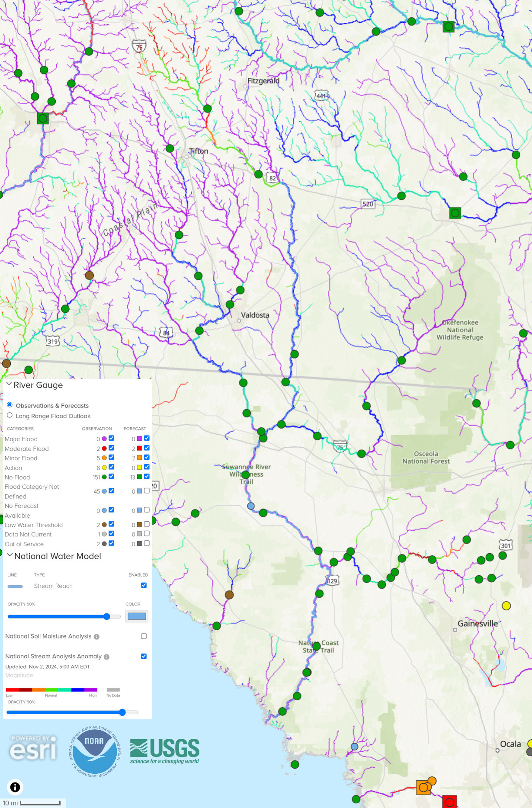Viewport: 532px width, 808px height.
Task: Open the esri logo link
Action: (x=33, y=748)
